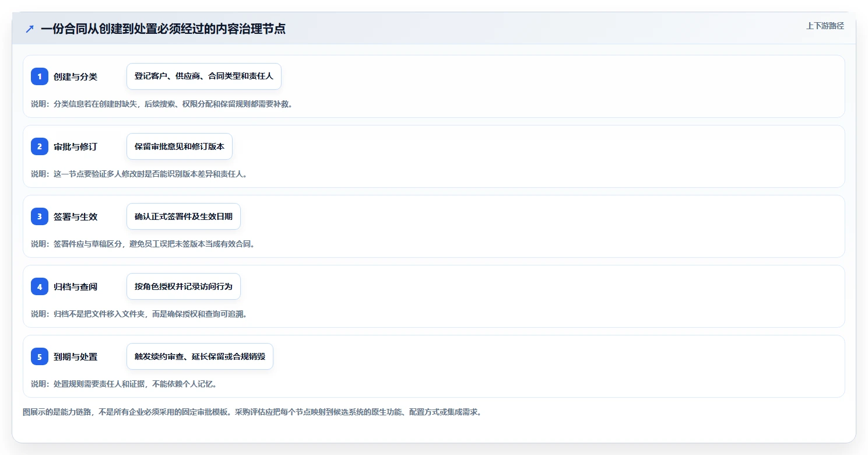Click the heading 一份合同从创建到处置必须经过的内容治理节点

coord(163,29)
